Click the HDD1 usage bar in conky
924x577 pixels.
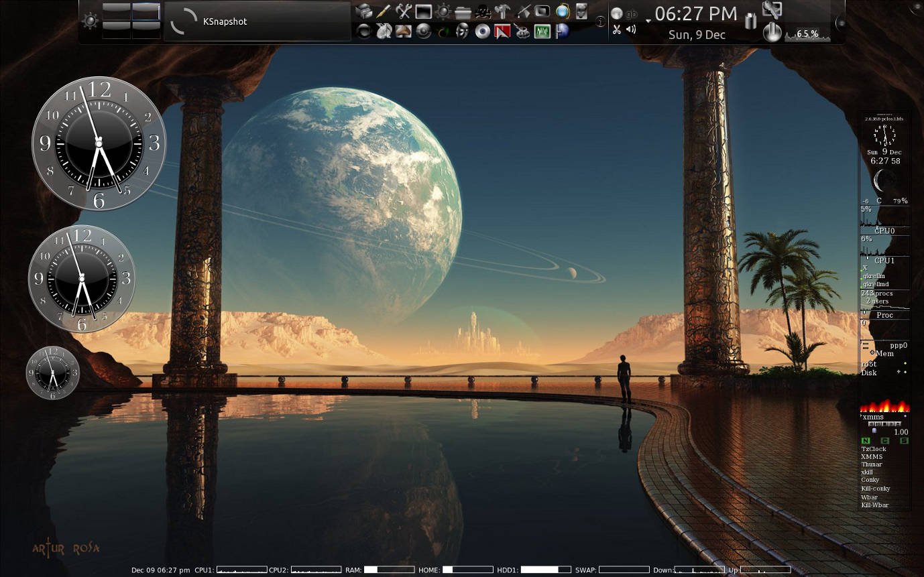(x=546, y=570)
